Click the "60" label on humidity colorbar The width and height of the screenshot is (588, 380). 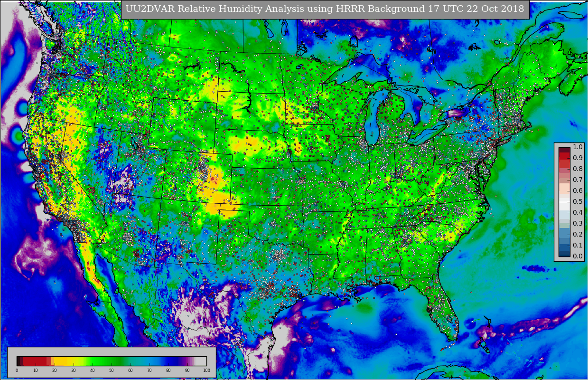(131, 370)
